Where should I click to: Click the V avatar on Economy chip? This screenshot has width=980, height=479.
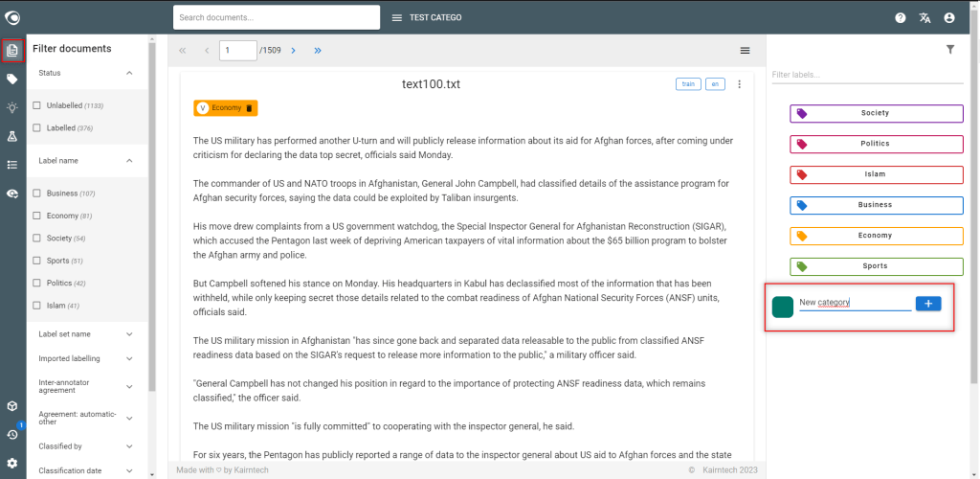pos(203,108)
